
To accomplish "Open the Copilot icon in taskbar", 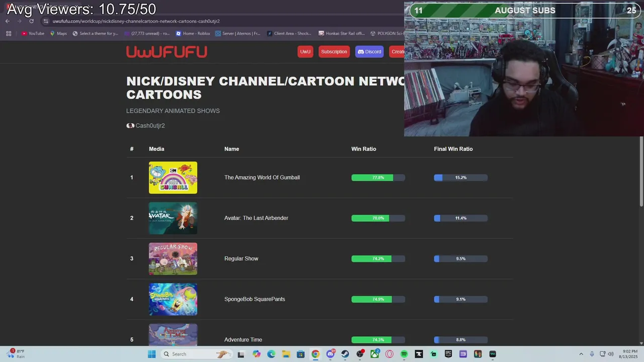I will point(257,354).
